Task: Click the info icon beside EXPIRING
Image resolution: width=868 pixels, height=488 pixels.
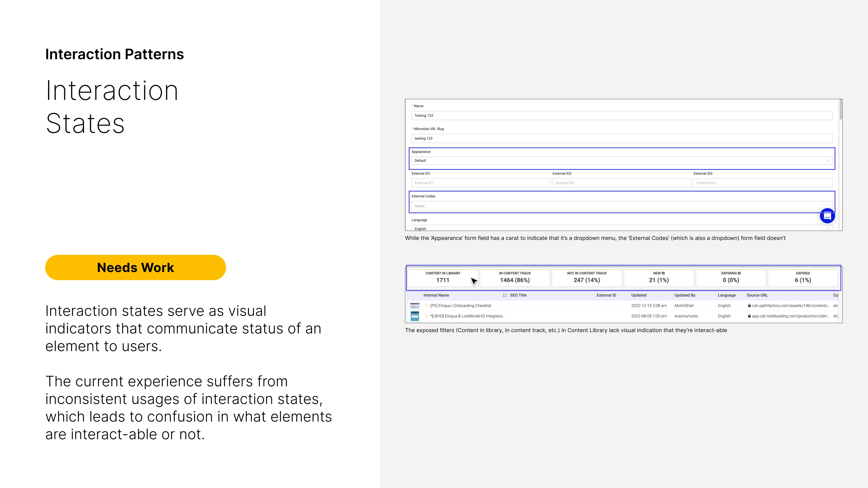Action: pos(739,273)
